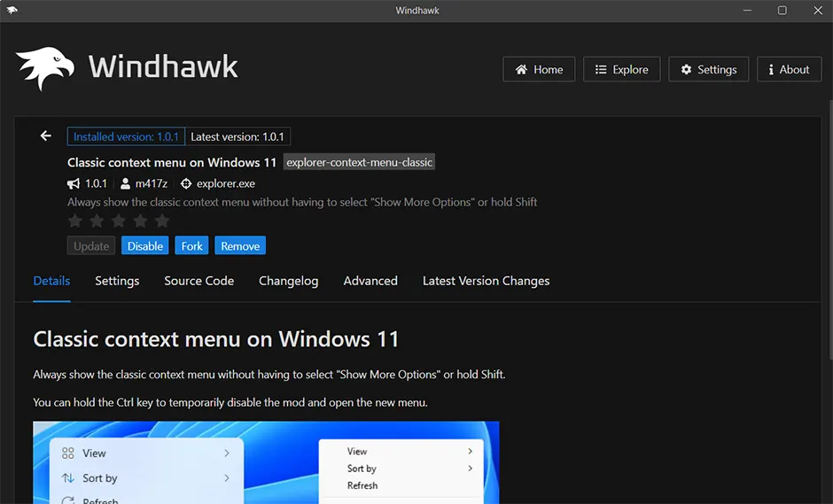Viewport: 833px width, 504px height.
Task: Click the Windhawk title text in header
Action: pyautogui.click(x=163, y=67)
